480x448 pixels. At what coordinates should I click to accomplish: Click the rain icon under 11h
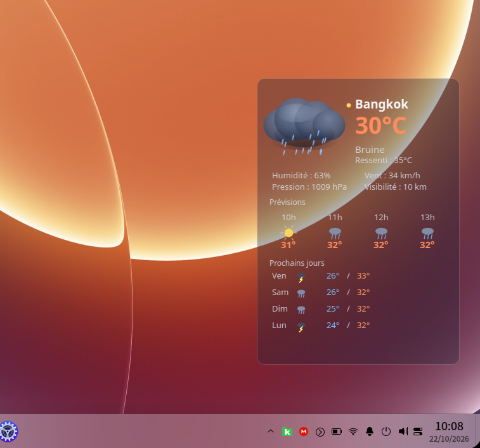[x=335, y=233]
